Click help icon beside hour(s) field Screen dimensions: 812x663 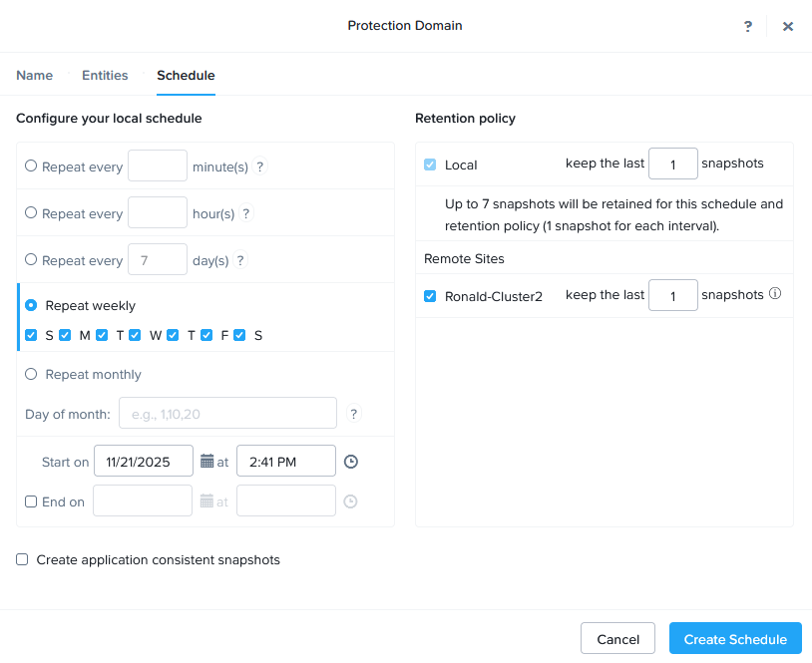pos(246,213)
